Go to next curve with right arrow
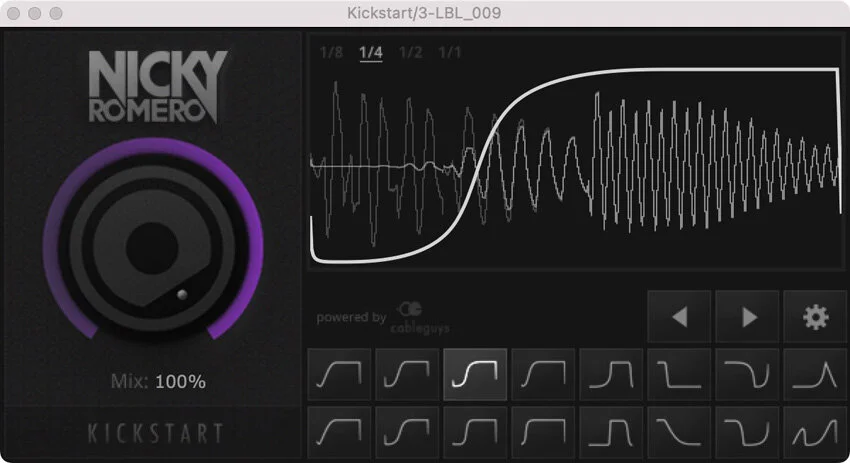This screenshot has height=463, width=850. pos(748,317)
